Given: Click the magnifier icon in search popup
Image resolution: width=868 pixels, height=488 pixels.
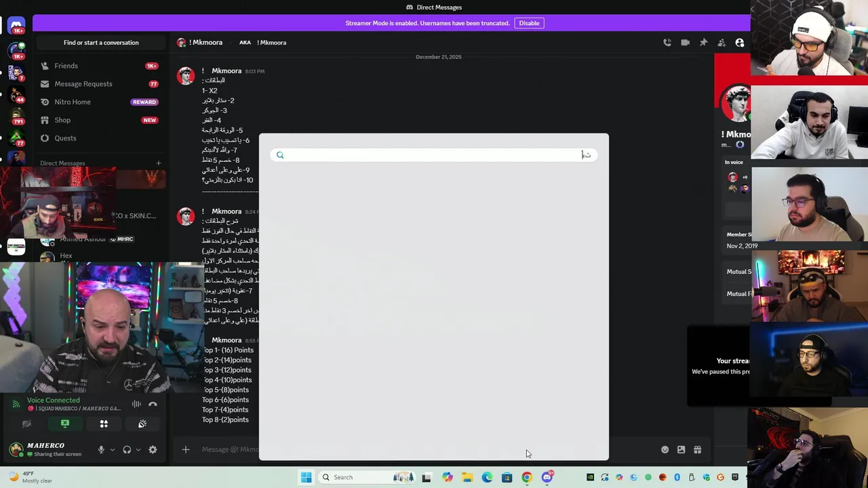Looking at the screenshot, I should pos(280,155).
